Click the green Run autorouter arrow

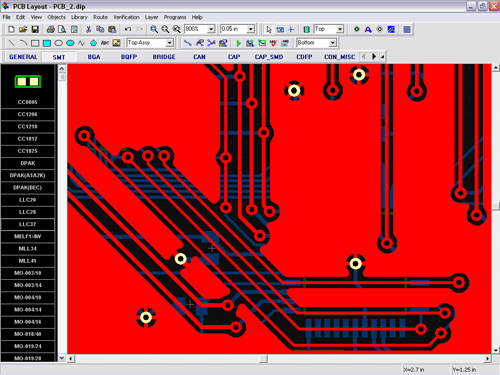coord(238,43)
